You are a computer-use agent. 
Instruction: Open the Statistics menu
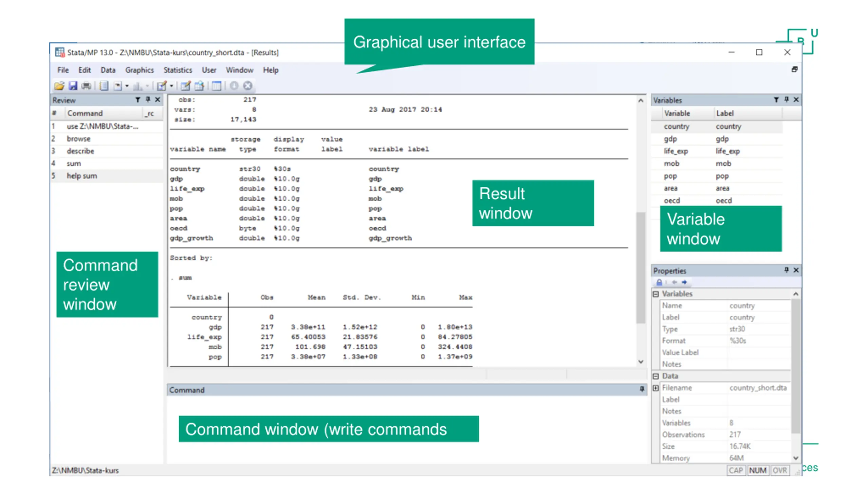click(178, 70)
